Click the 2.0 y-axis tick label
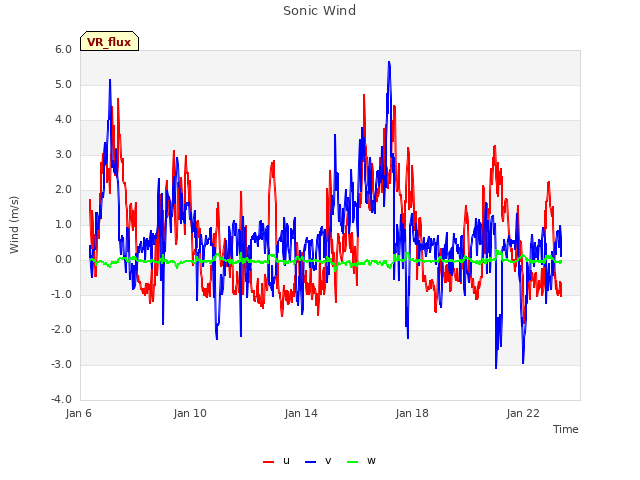640x480 pixels. 63,190
